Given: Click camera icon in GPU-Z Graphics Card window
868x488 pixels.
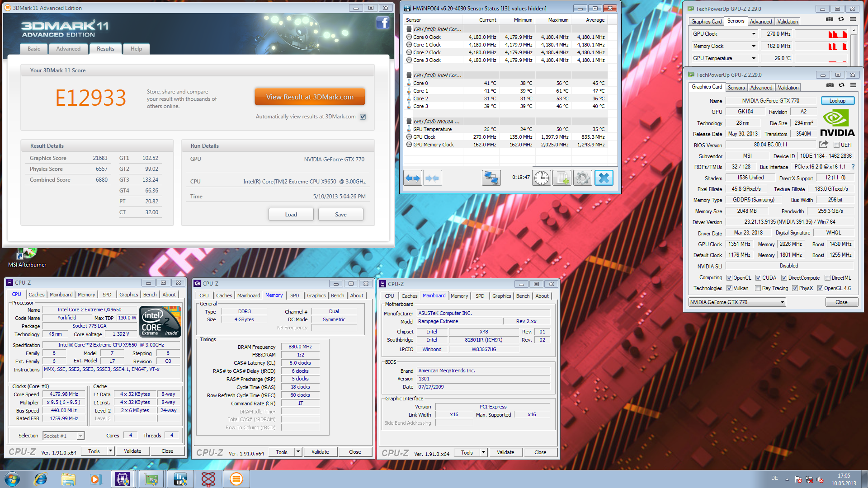Looking at the screenshot, I should 830,85.
